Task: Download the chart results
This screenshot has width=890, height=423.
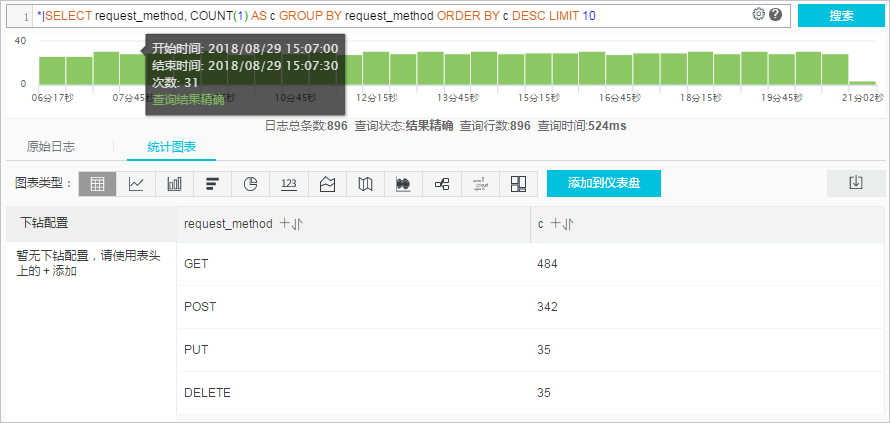Action: [856, 183]
